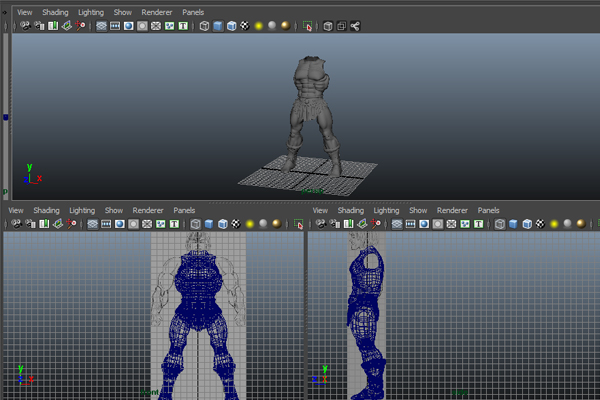Screen dimensions: 600x400
Task: Open Show menu in front view panel
Action: click(114, 211)
